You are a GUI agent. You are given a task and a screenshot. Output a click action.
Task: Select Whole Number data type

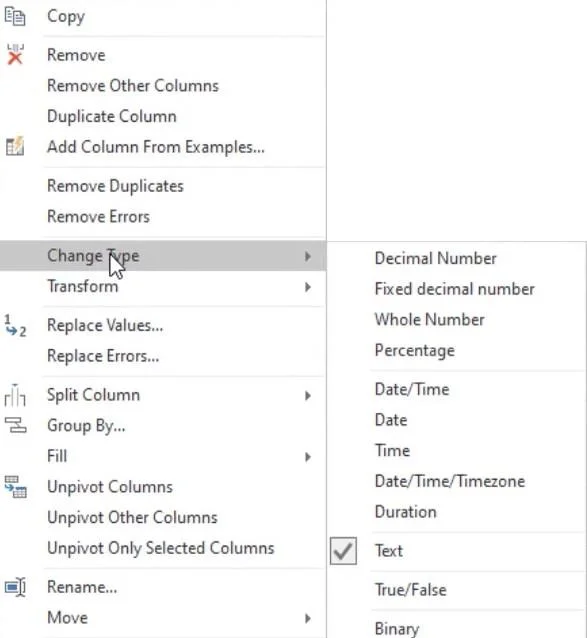point(430,320)
